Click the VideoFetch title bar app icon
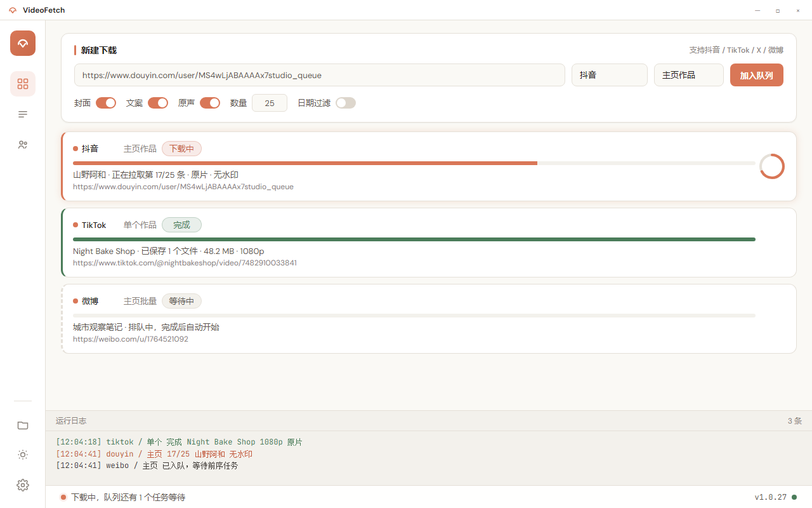Viewport: 812px width, 508px height. (13, 10)
